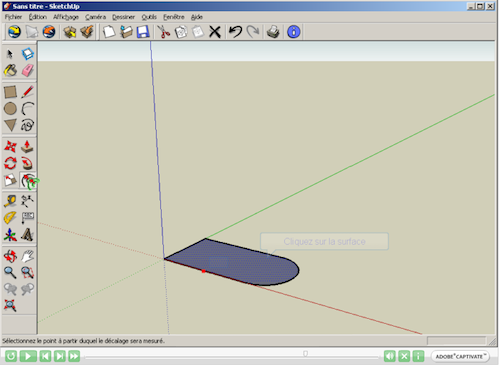
Task: Go to the Next camera view
Action: pos(27,289)
